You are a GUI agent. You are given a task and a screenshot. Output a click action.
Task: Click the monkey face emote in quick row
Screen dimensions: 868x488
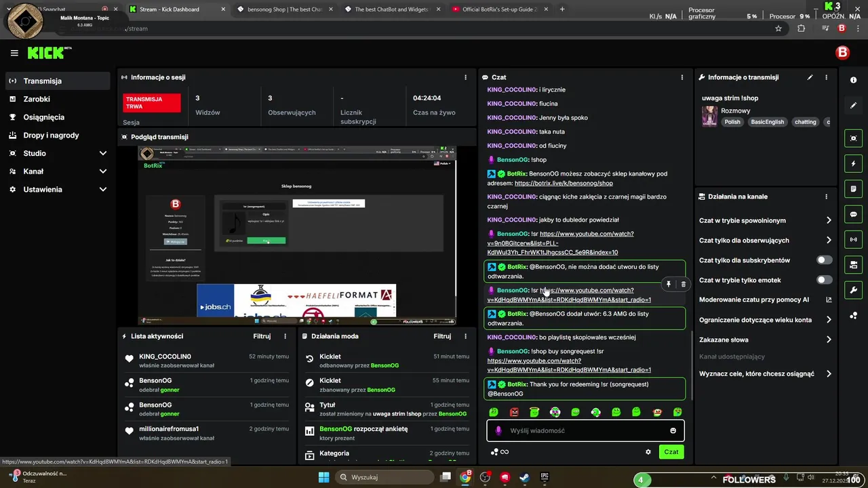point(656,412)
